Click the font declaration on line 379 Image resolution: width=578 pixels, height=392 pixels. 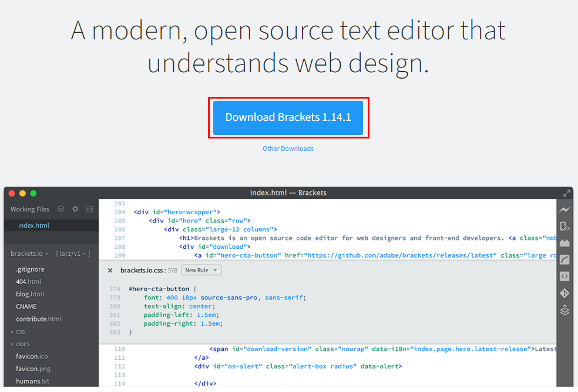[225, 298]
